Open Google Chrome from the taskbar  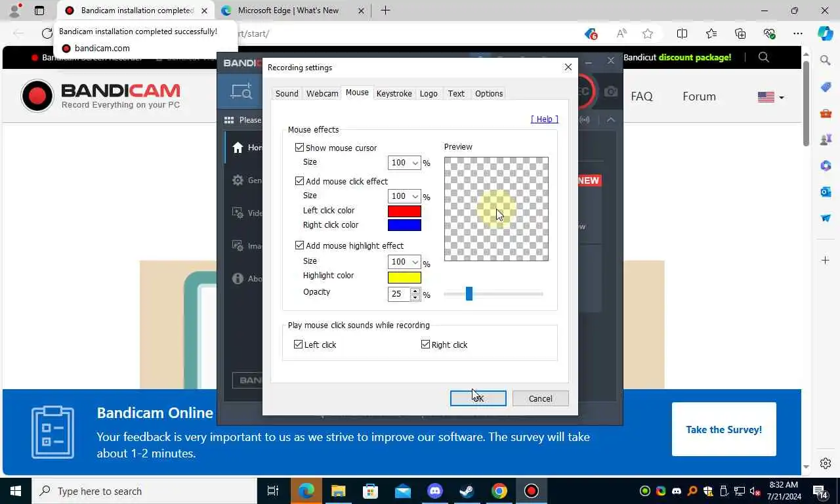click(x=499, y=491)
